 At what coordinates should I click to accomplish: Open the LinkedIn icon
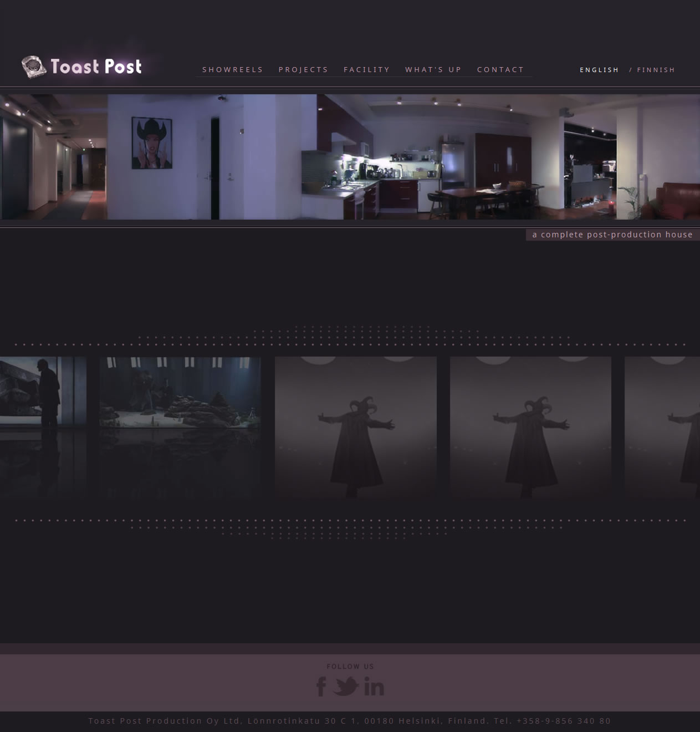click(x=374, y=687)
